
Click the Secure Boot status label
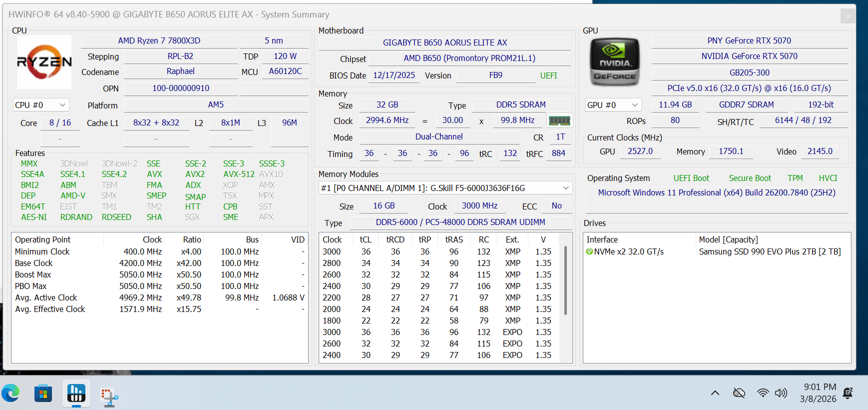point(750,178)
